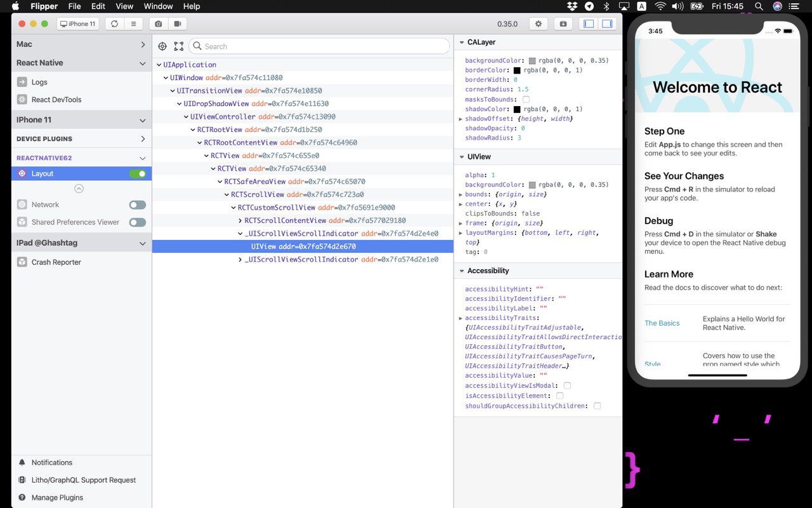812x508 pixels.
Task: Click the reload refresh icon in Flipper toolbar
Action: pyautogui.click(x=114, y=23)
